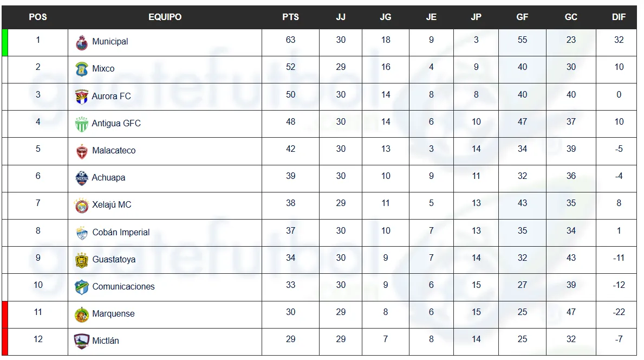The height and width of the screenshot is (360, 644).
Task: Click the Achuapa team crest icon
Action: pos(81,178)
